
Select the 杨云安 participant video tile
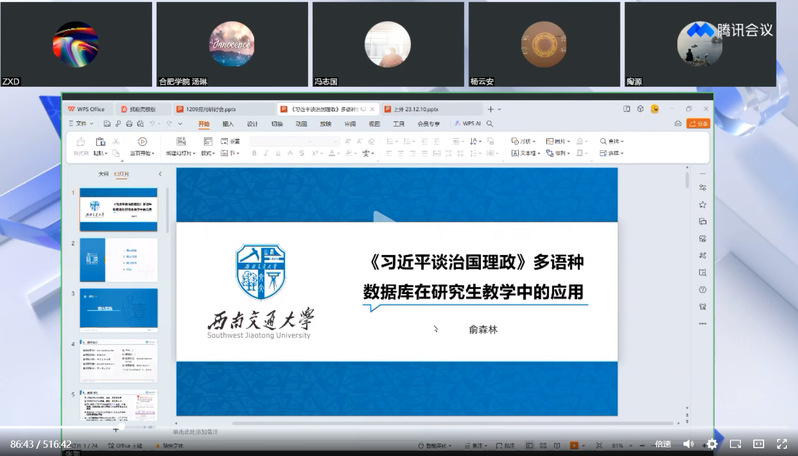click(x=544, y=44)
